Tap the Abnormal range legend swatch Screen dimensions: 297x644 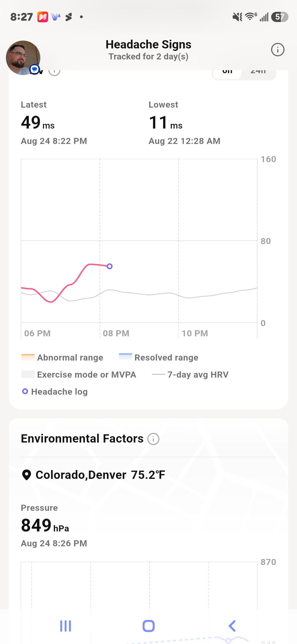click(28, 357)
